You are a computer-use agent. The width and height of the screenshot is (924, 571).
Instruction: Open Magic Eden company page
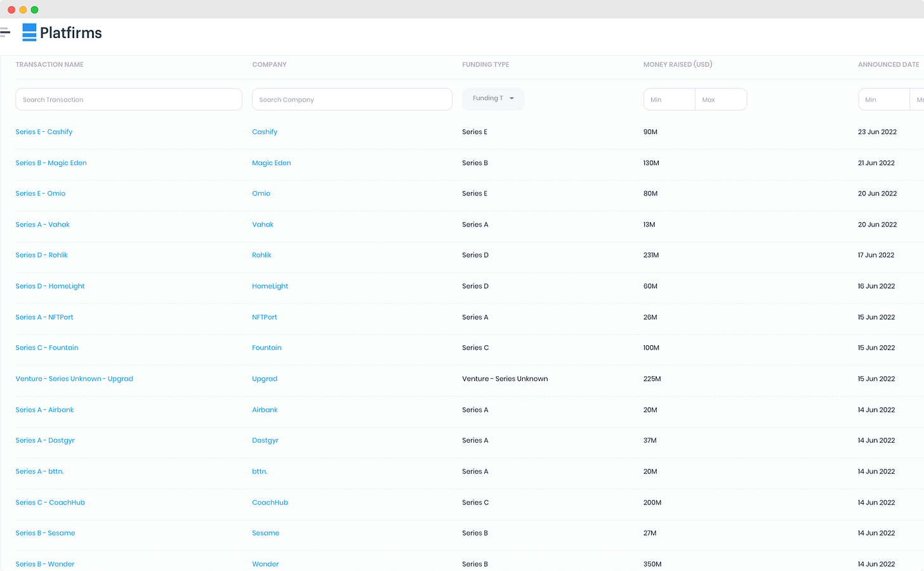coord(272,163)
